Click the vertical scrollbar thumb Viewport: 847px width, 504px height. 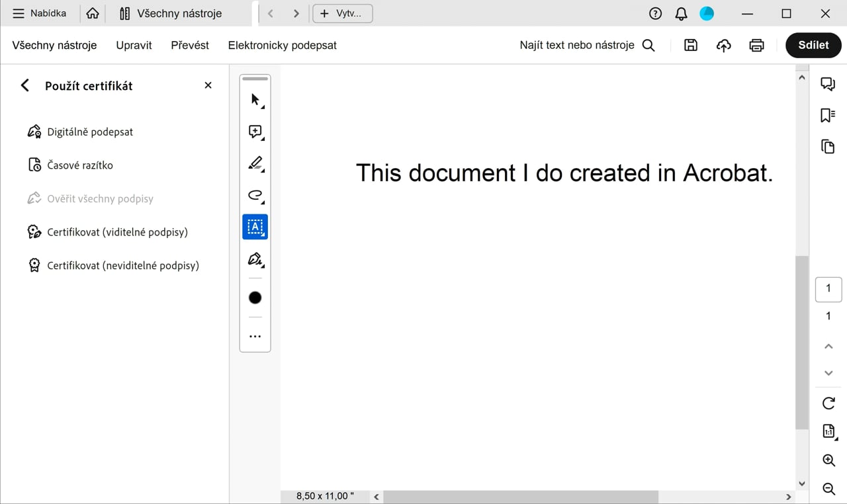802,343
